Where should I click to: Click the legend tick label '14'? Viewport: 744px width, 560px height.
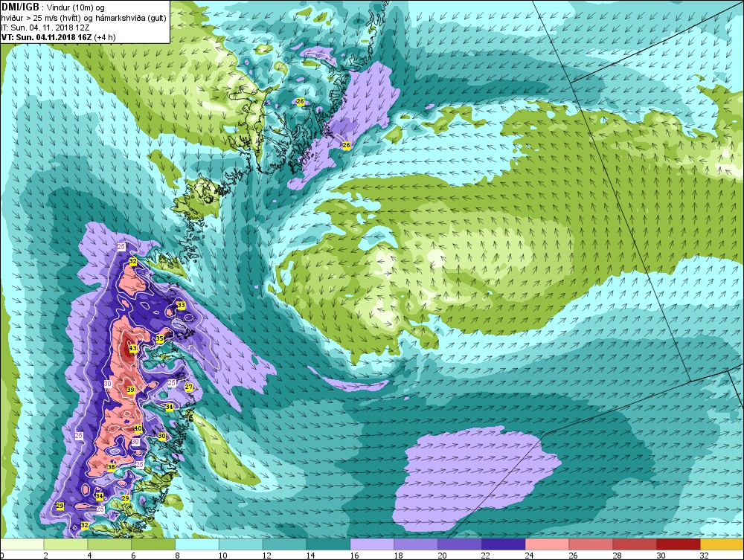(310, 556)
